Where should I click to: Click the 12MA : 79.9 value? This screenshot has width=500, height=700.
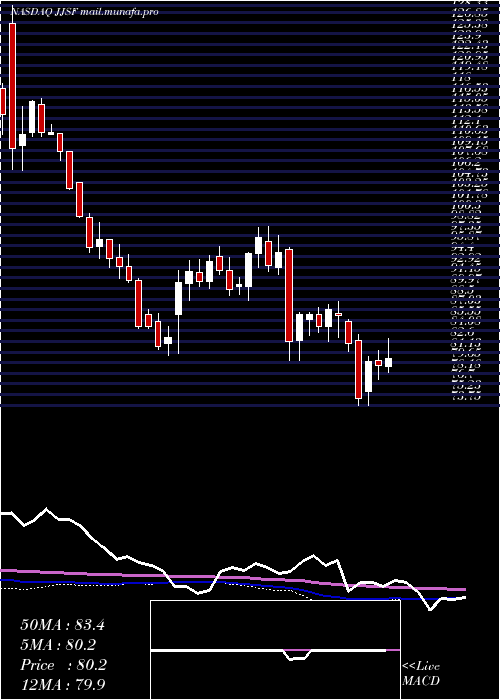(x=63, y=685)
